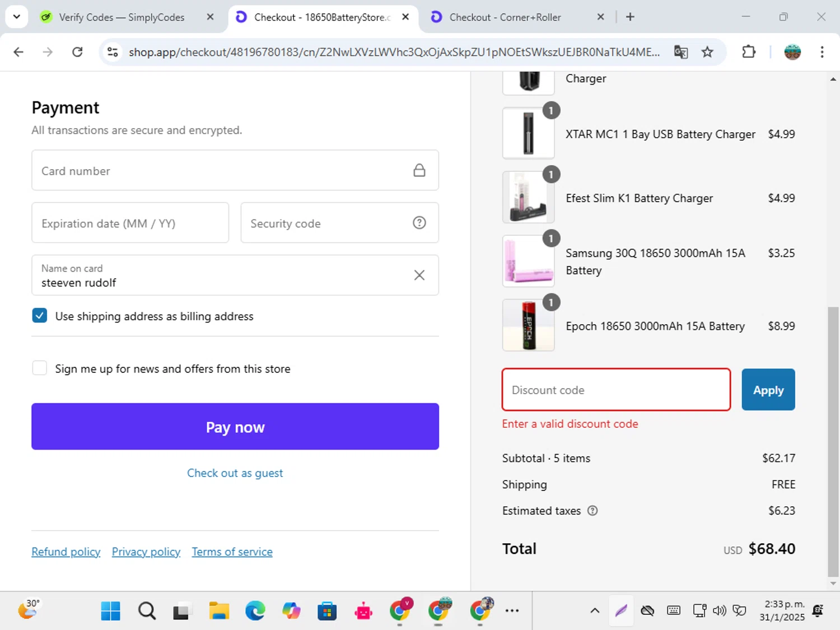The height and width of the screenshot is (630, 840).
Task: Click the Subtotal · 5 items text
Action: tap(546, 458)
